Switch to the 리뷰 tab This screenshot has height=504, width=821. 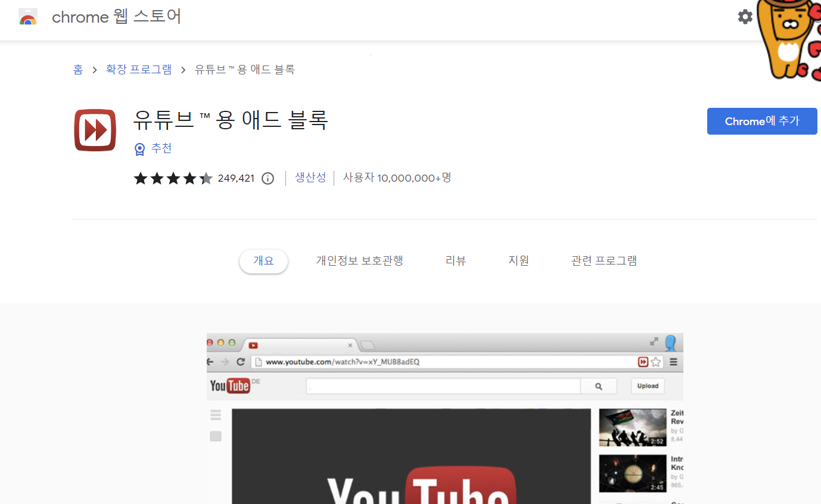pyautogui.click(x=456, y=261)
